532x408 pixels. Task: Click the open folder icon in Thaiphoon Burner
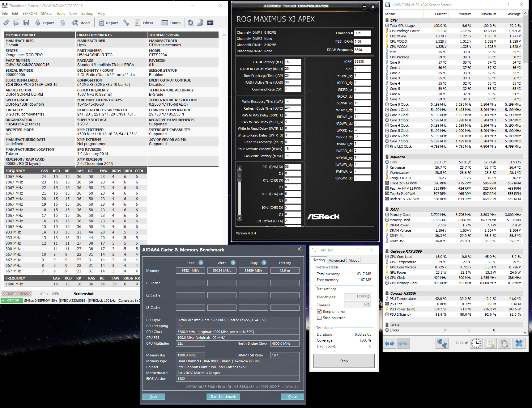pos(16,23)
